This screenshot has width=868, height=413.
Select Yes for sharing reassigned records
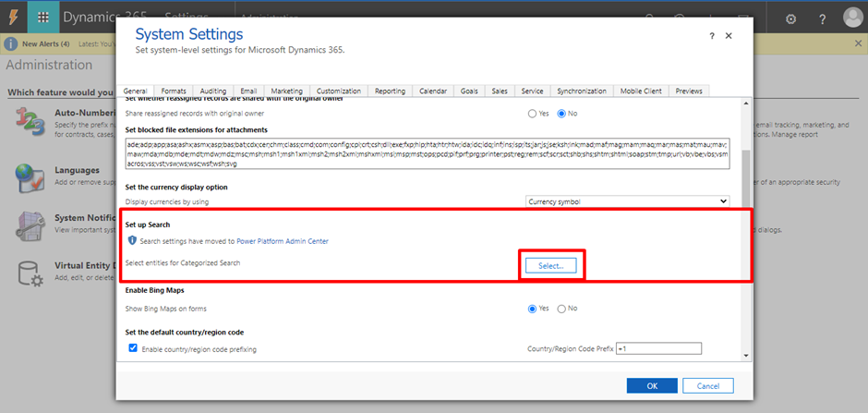(x=532, y=114)
